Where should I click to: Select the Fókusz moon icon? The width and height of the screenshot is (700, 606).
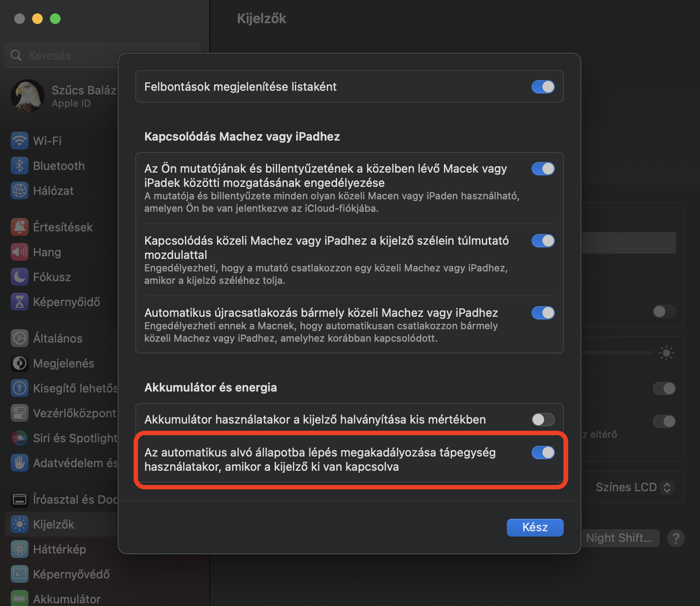point(19,277)
